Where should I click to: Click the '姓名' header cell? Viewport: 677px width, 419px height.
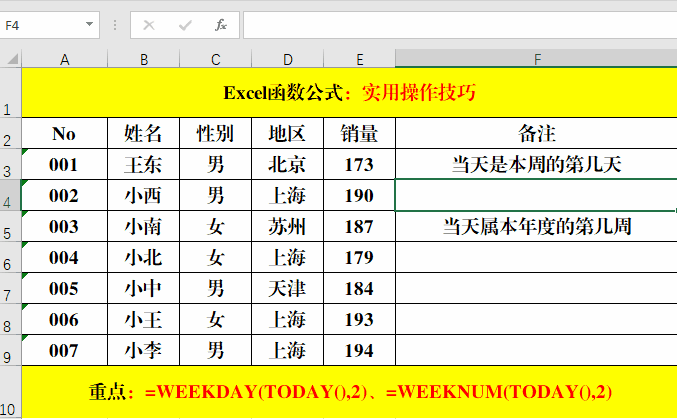143,133
